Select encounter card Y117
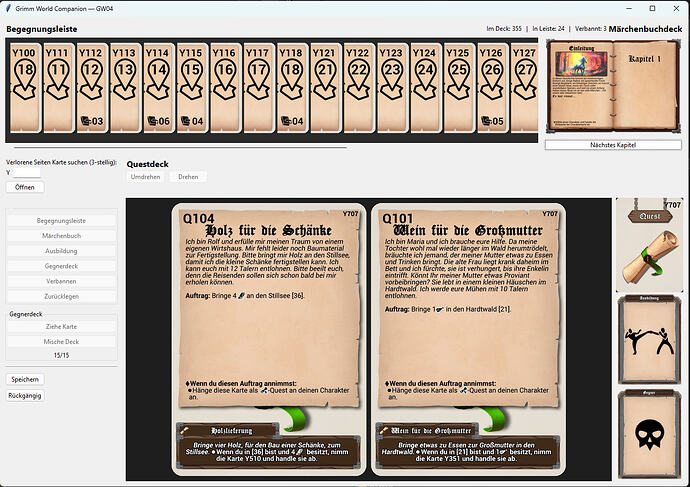This screenshot has width=690, height=487. pyautogui.click(x=260, y=88)
